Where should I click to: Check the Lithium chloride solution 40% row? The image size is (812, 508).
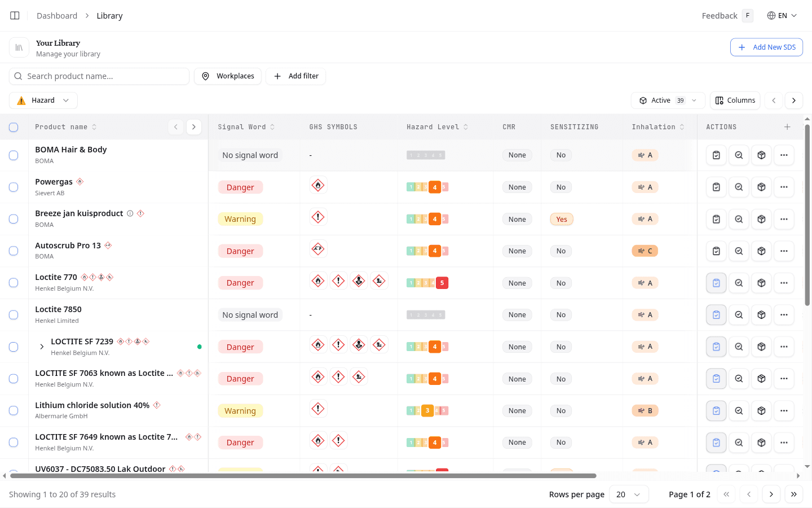pyautogui.click(x=14, y=410)
